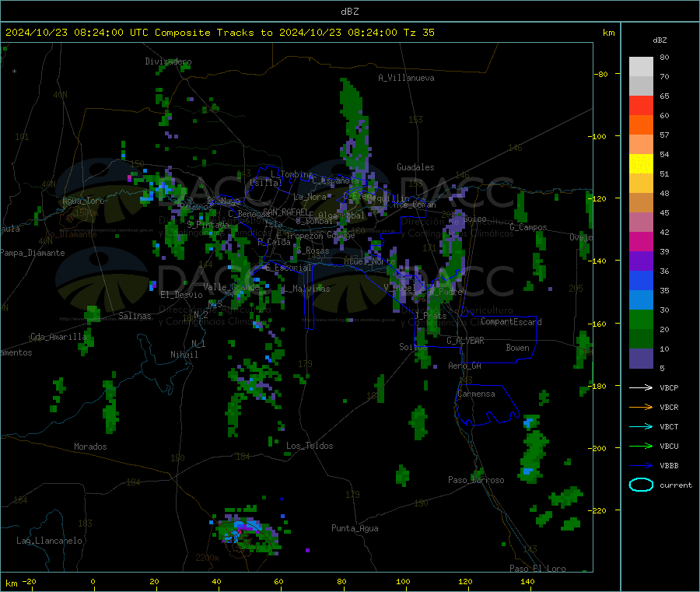The width and height of the screenshot is (700, 592).
Task: Click the Salinas place label
Action: point(135,316)
